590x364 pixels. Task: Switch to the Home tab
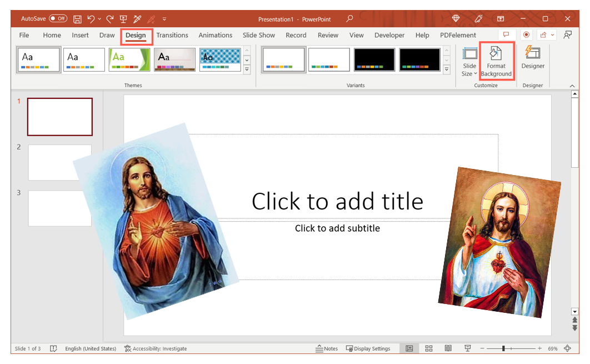[x=52, y=35]
